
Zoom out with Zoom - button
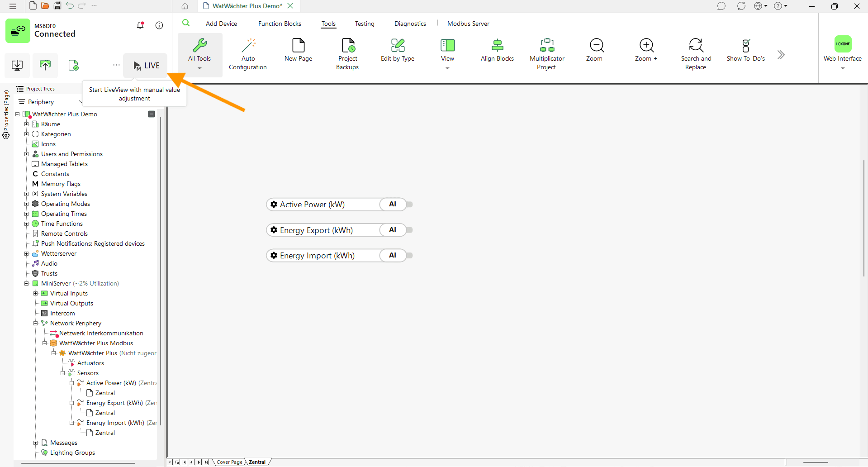(597, 50)
